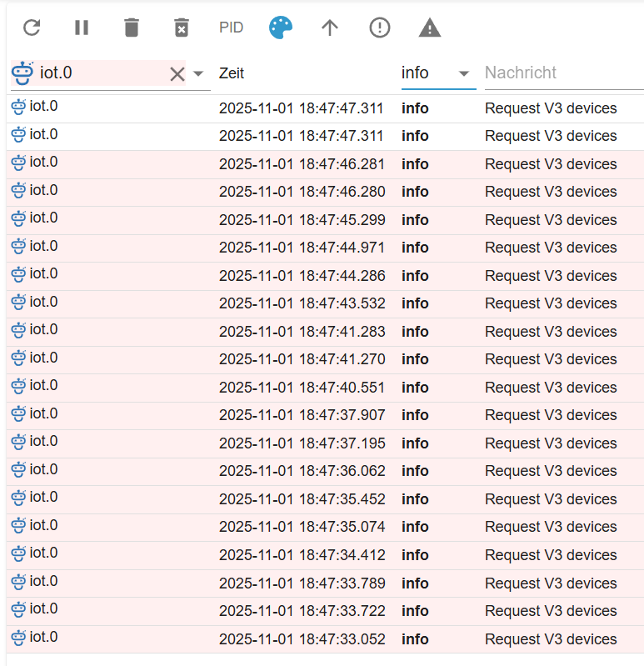Select log entry at 18:47:41.283

point(325,332)
